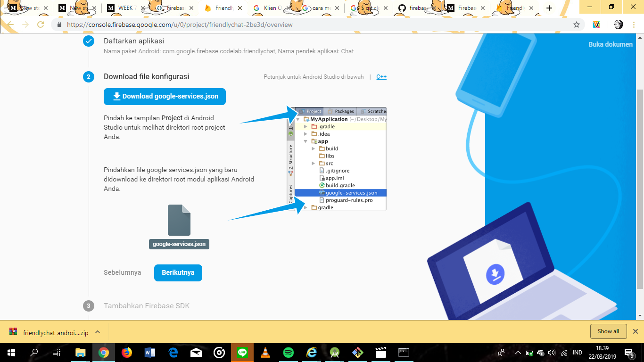The height and width of the screenshot is (362, 644).
Task: Click the Berikutnya button
Action: click(x=178, y=272)
